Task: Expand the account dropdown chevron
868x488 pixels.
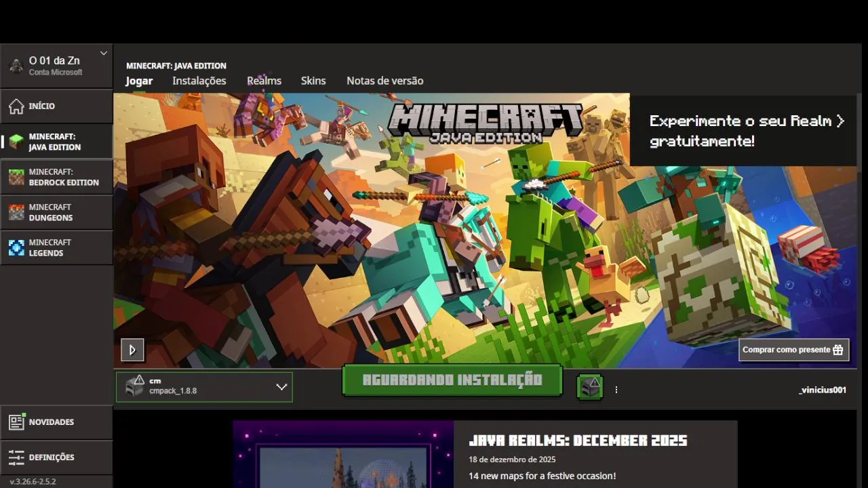Action: point(104,53)
